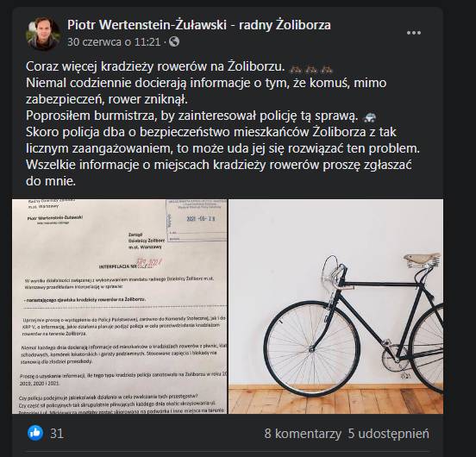The image size is (476, 457).
Task: Click the first bicycle emoji in the post text
Action: pos(295,70)
